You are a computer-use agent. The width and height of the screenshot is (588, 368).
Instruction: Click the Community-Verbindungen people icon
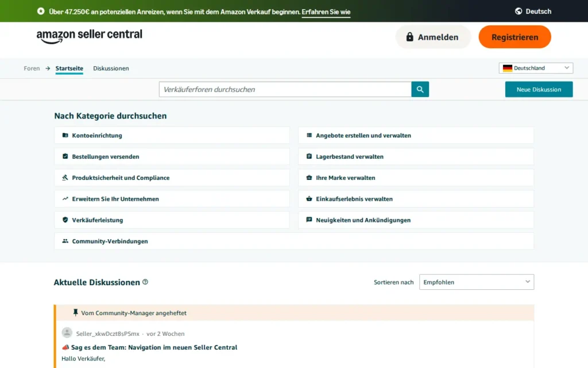65,241
